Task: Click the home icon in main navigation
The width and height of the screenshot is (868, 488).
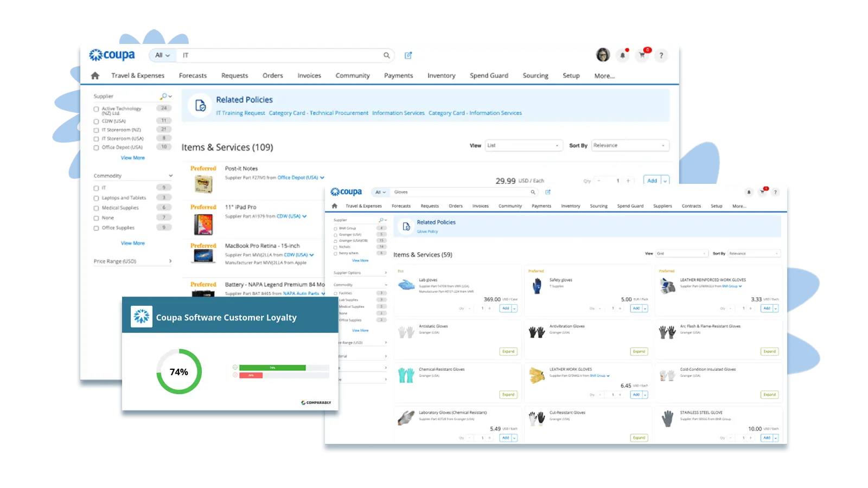Action: point(95,76)
